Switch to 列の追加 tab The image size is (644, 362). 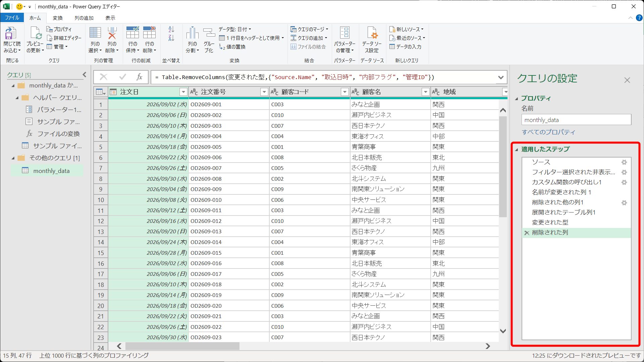click(x=84, y=18)
